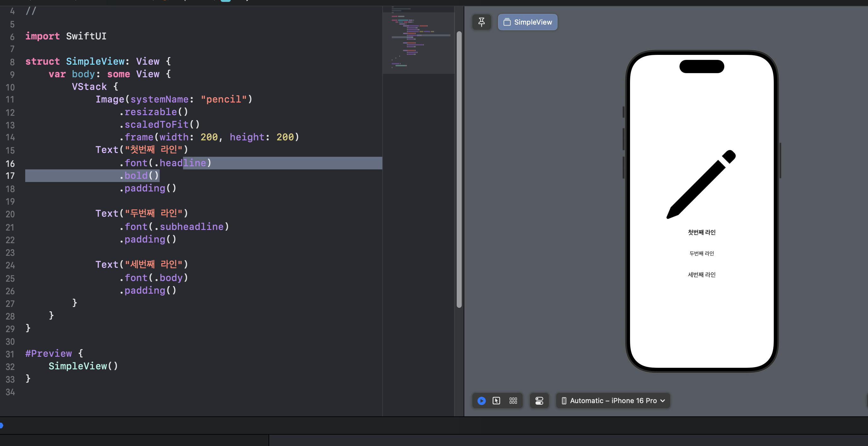Click the code minimap overview

[x=418, y=40]
